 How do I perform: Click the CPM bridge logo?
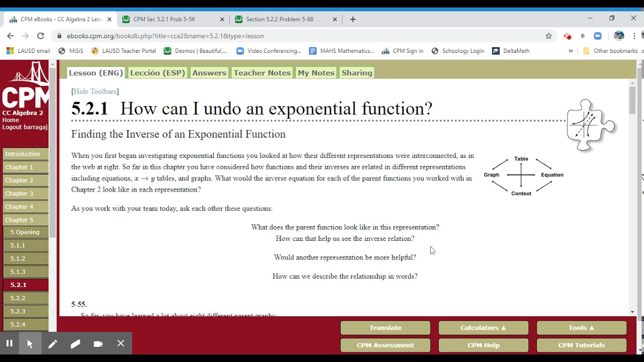pos(25,84)
